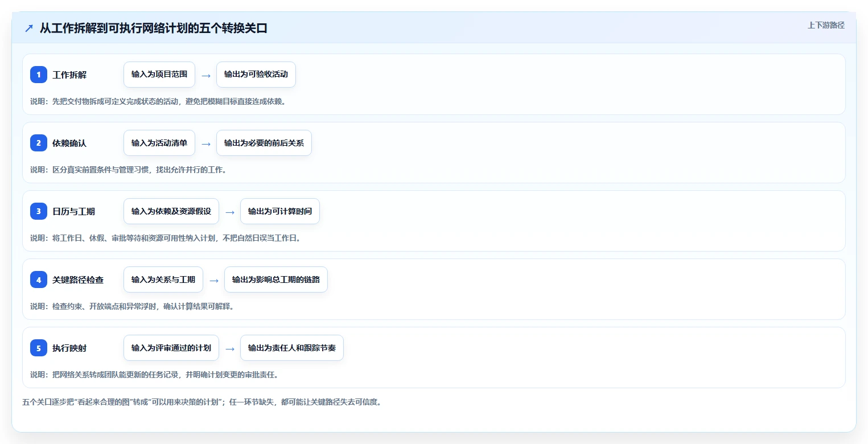Click the description starting 说明：检查约束、开放端点

tap(132, 306)
